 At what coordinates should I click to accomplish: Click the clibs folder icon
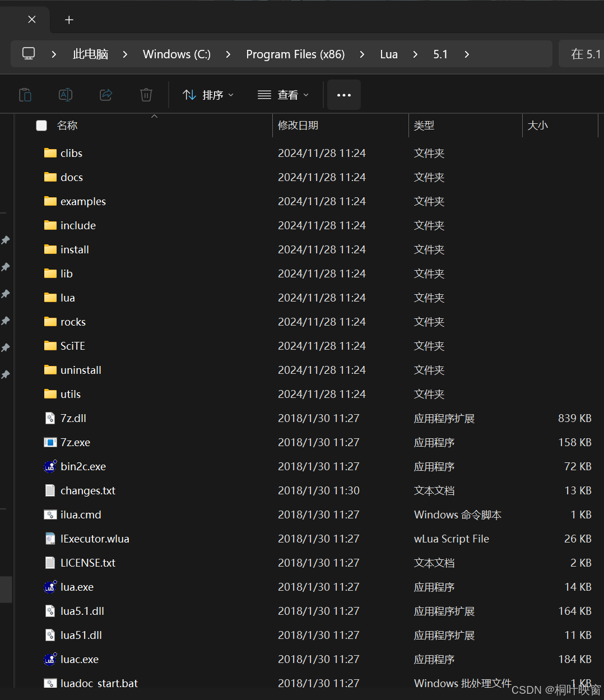pyautogui.click(x=50, y=153)
